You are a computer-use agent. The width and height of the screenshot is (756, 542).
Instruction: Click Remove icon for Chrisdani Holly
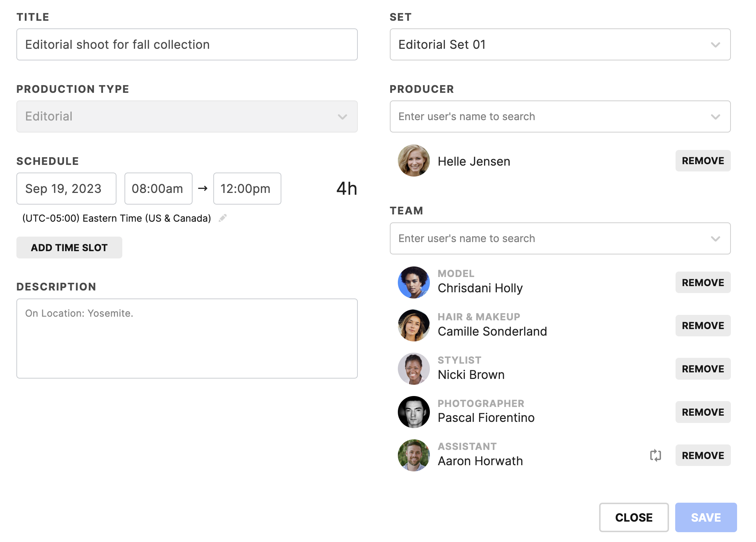coord(702,282)
